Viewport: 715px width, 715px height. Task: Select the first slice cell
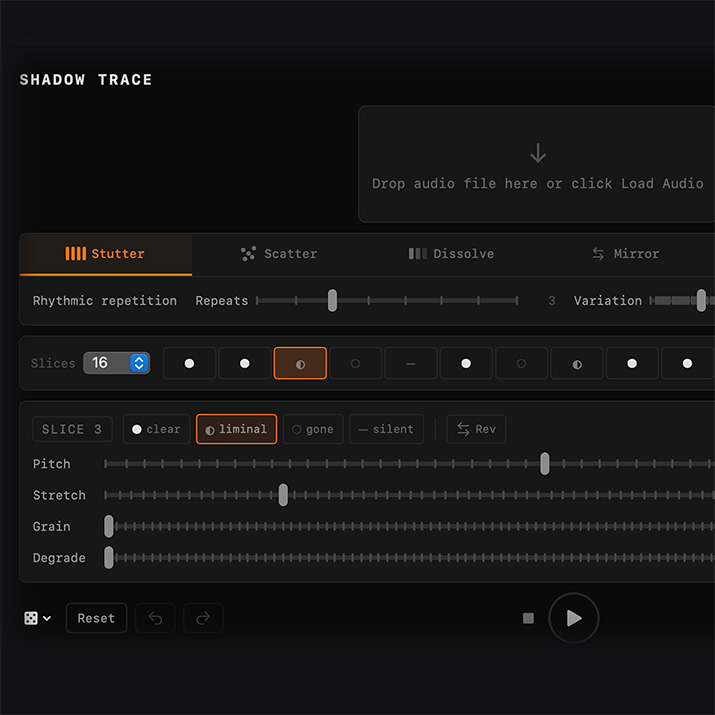coord(189,363)
